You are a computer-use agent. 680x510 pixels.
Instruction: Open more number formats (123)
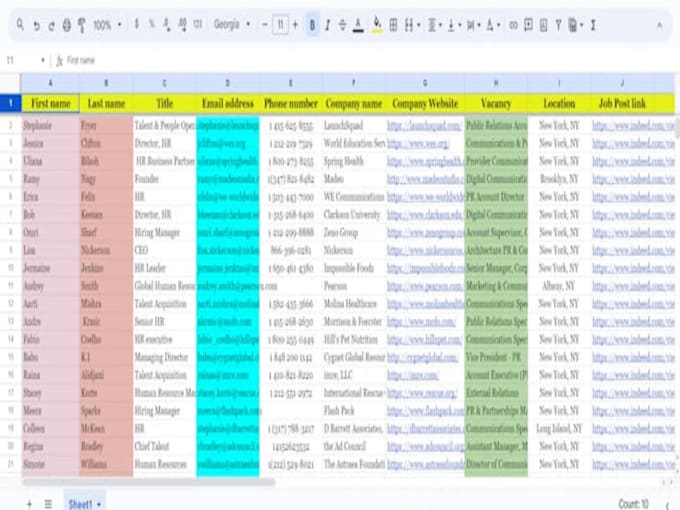coord(197,25)
